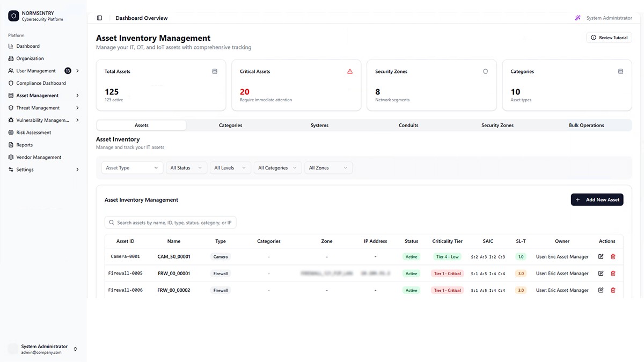Expand the Threat Management sidebar section
The image size is (644, 362).
77,107
